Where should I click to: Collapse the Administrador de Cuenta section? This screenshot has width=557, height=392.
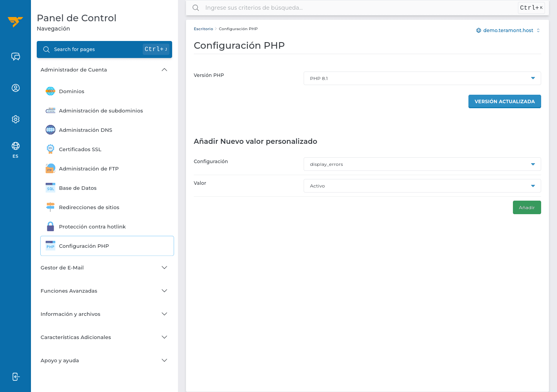click(104, 70)
